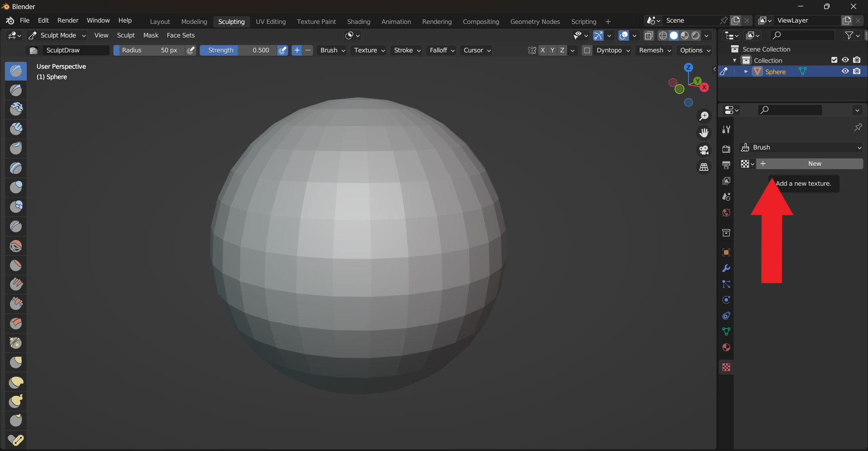Toggle X axis symmetry
The height and width of the screenshot is (451, 868).
[542, 50]
